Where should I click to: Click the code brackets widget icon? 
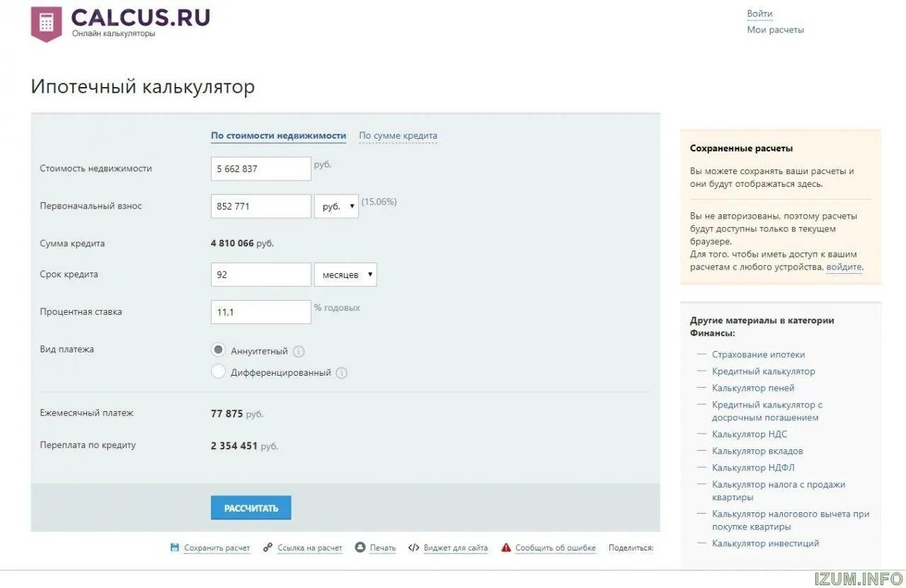(x=414, y=548)
